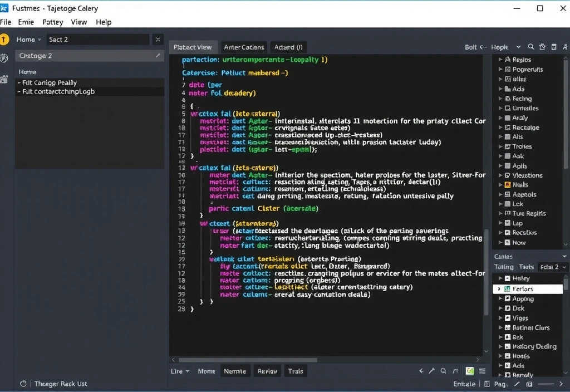Click the yellow circle icon beside Home
This screenshot has height=392, width=570.
5,40
